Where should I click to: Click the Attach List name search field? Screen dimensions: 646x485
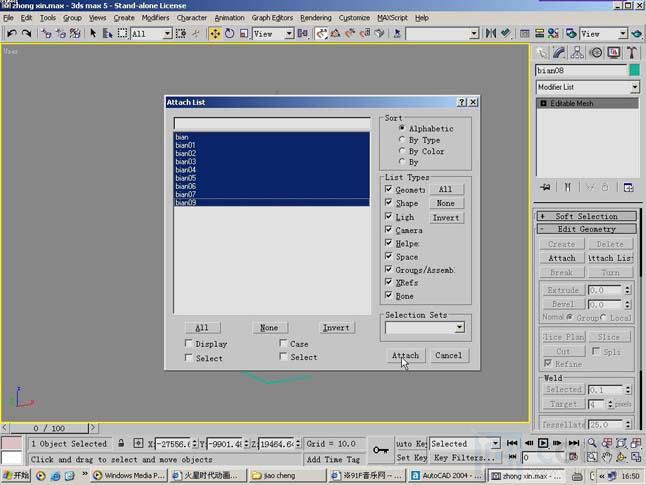click(272, 124)
